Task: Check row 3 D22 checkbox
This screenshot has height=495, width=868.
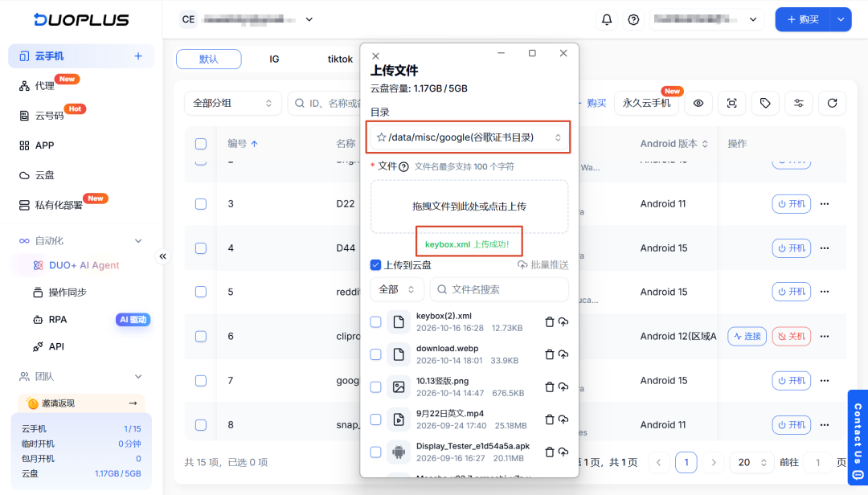Action: [x=201, y=204]
